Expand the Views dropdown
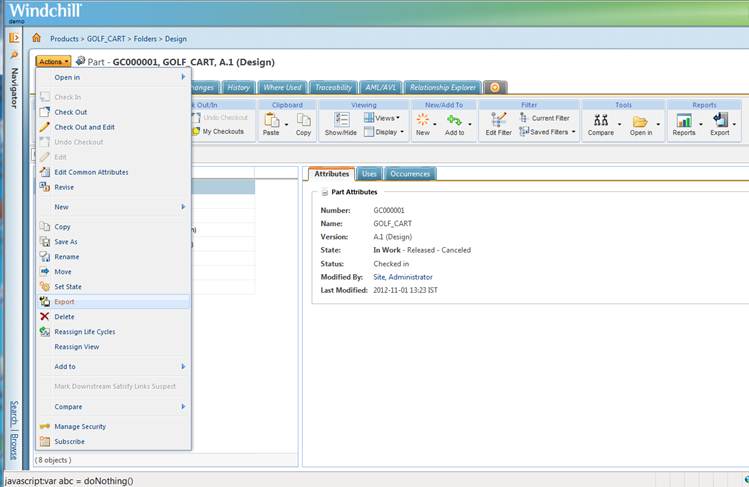The width and height of the screenshot is (749, 487). 384,118
